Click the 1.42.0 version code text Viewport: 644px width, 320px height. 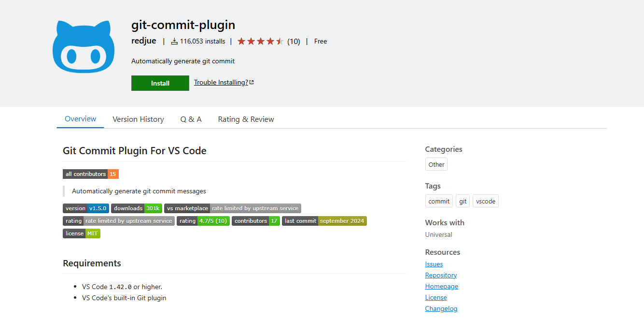pyautogui.click(x=121, y=287)
